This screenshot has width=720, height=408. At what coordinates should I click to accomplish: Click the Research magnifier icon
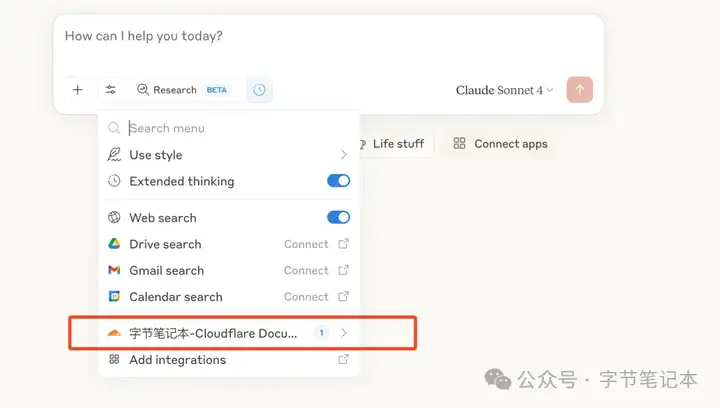(143, 89)
